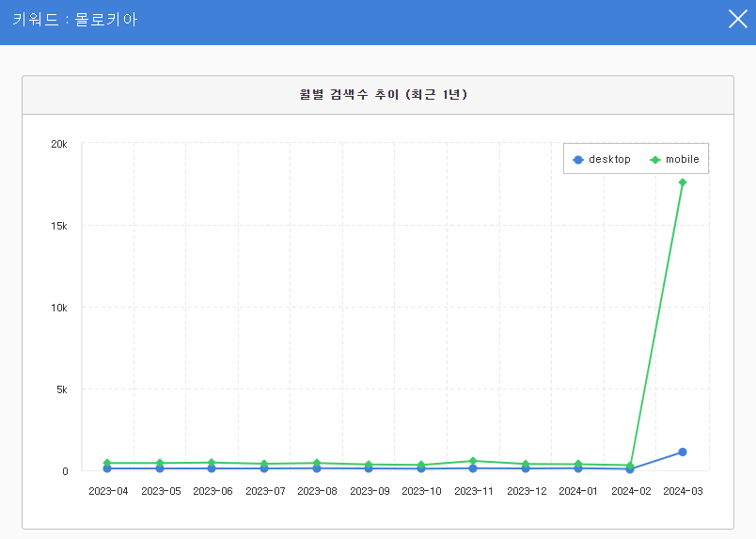This screenshot has height=539, width=756.
Task: Click the x-axis label 2023-10
Action: 422,491
